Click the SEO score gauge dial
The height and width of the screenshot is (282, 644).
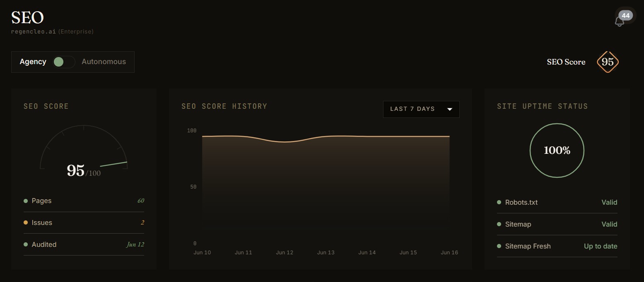(x=84, y=147)
